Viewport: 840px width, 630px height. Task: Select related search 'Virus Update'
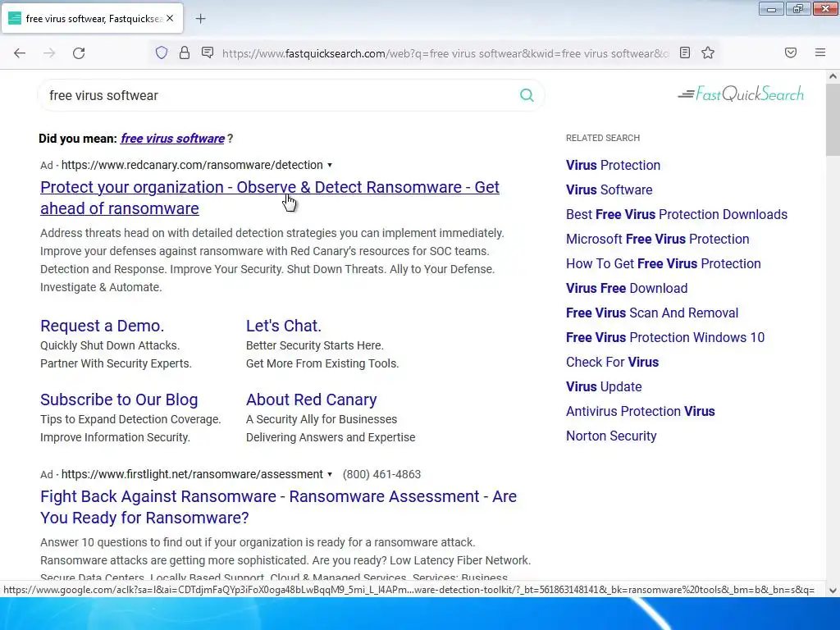coord(604,387)
